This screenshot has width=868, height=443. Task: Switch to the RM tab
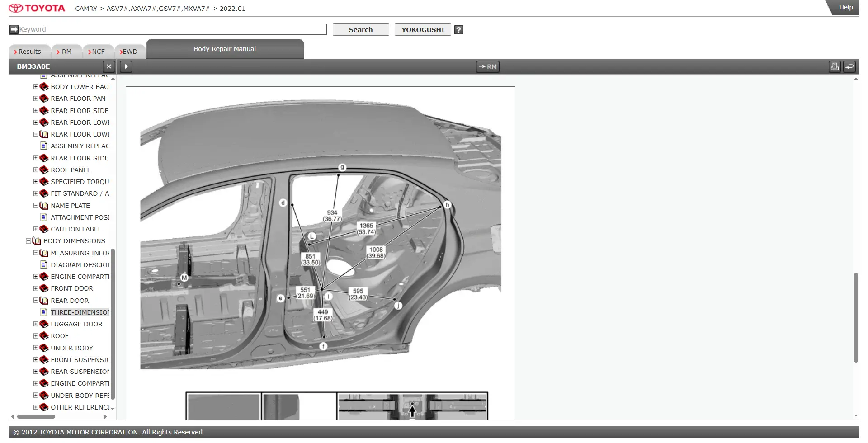click(66, 52)
